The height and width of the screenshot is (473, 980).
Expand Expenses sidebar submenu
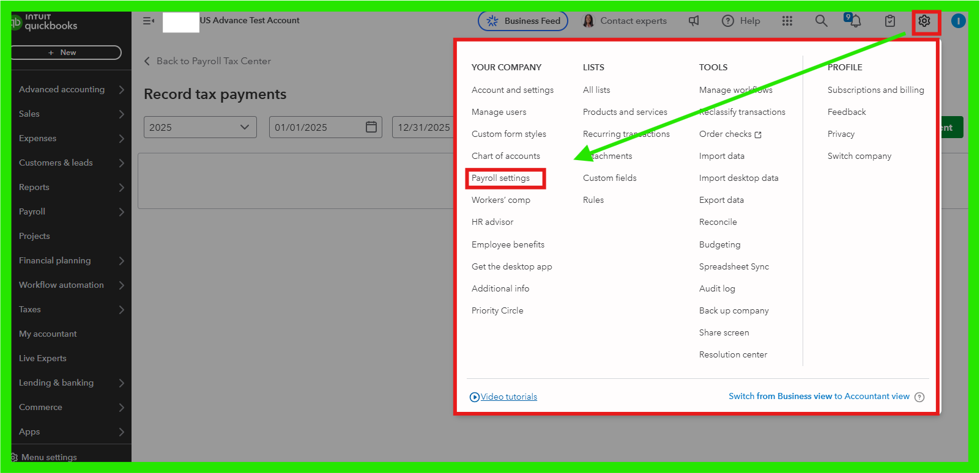tap(121, 138)
